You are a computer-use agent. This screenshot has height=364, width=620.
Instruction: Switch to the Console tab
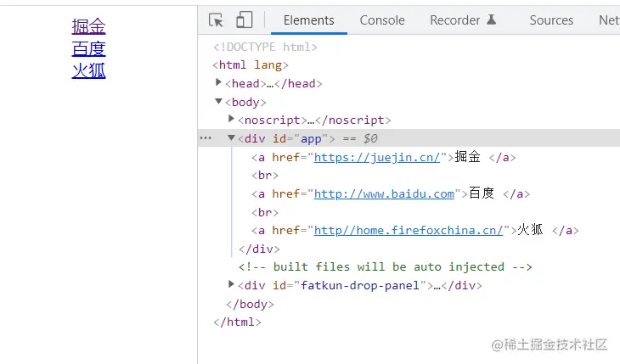[x=382, y=20]
